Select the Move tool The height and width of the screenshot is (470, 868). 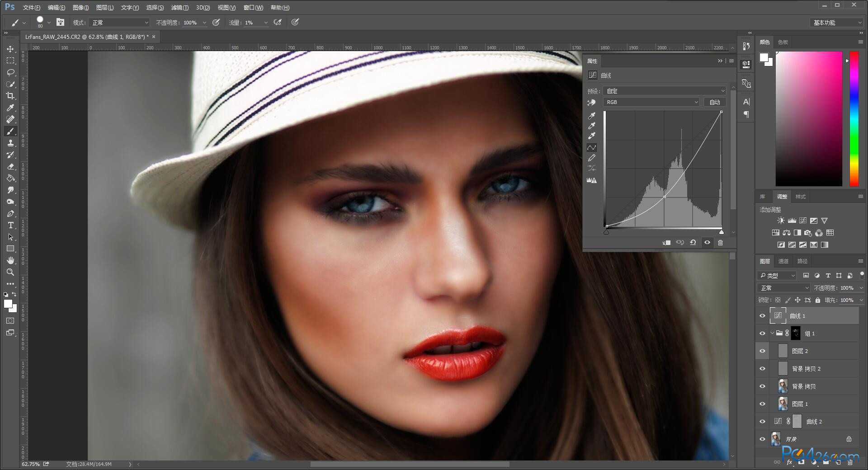(10, 49)
